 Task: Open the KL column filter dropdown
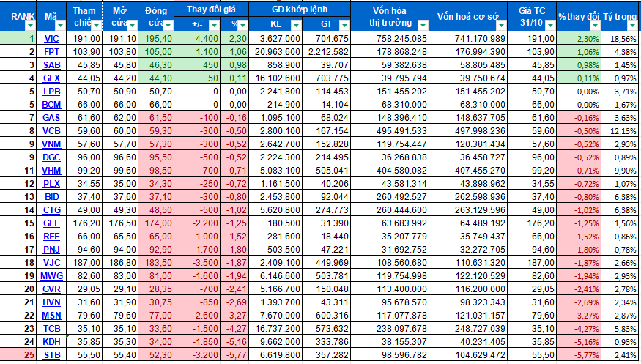[297, 26]
